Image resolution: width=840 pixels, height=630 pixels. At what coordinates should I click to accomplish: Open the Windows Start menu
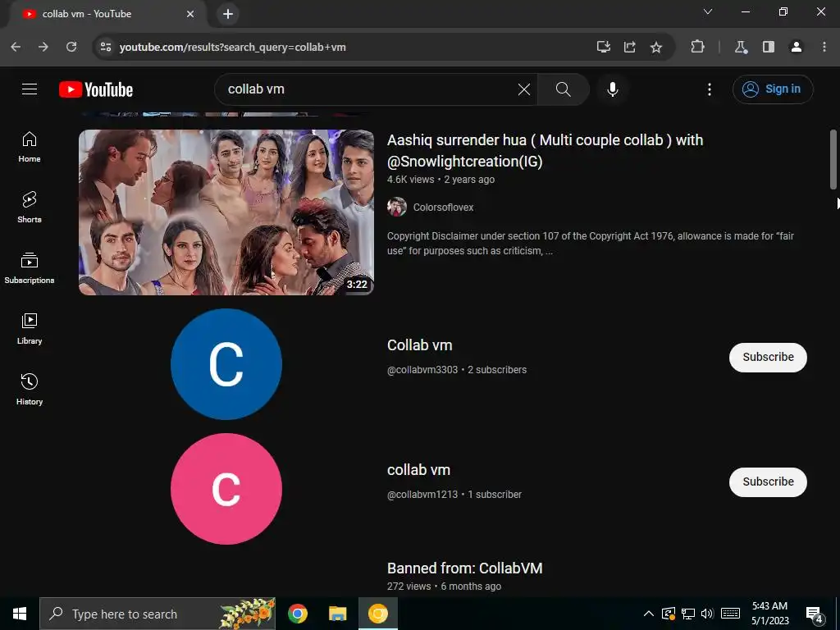tap(20, 614)
